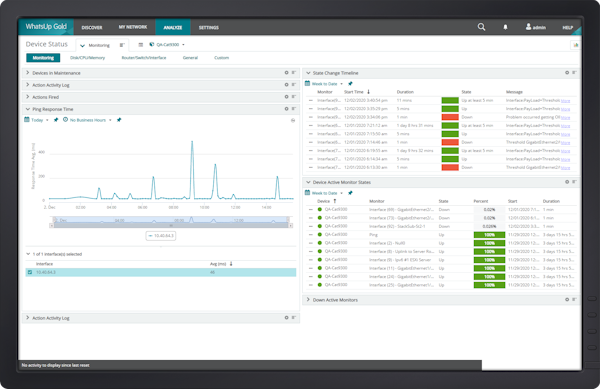
Task: Open the QA-Cat9300 device dropdown
Action: tap(167, 45)
